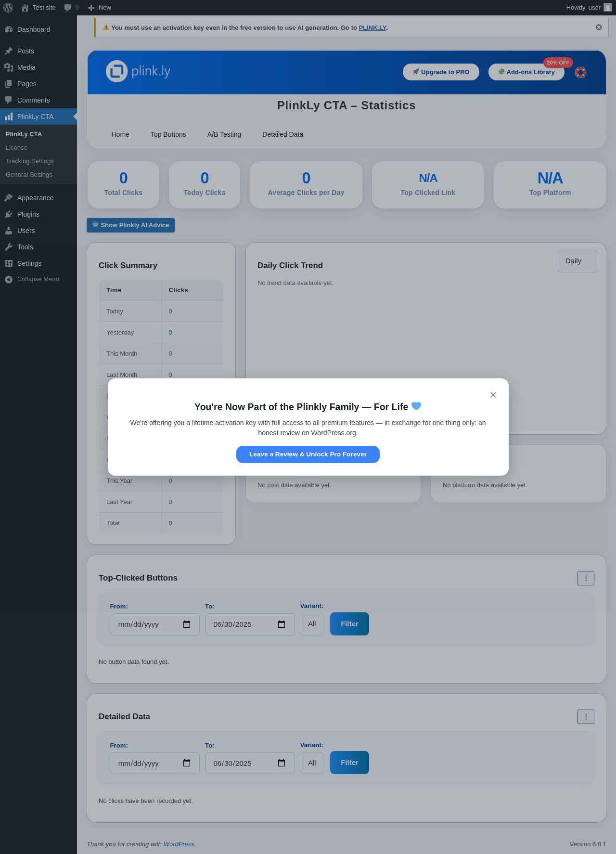616x854 pixels.
Task: Open Detailed Data three-dot menu
Action: [x=586, y=717]
